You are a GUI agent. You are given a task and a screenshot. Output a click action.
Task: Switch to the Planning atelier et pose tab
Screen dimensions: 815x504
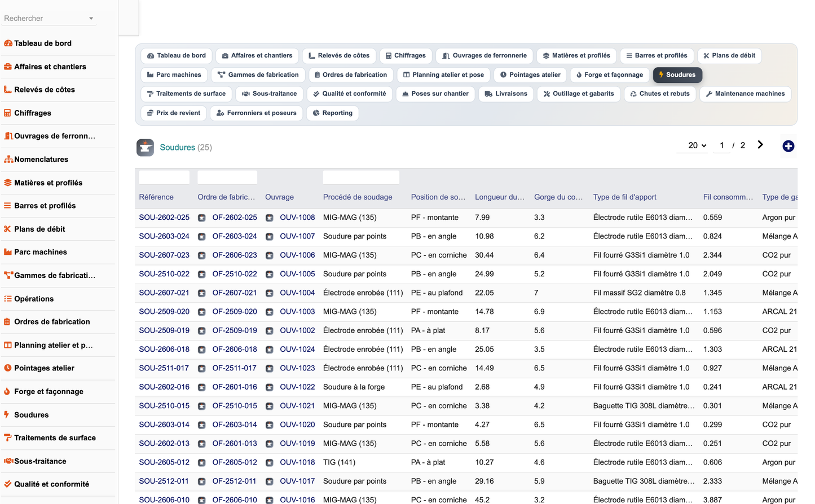click(443, 75)
